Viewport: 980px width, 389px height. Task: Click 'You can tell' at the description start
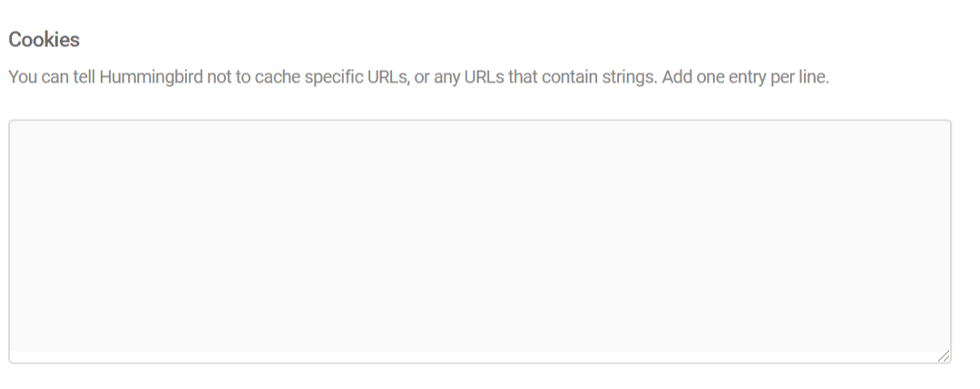coord(49,77)
